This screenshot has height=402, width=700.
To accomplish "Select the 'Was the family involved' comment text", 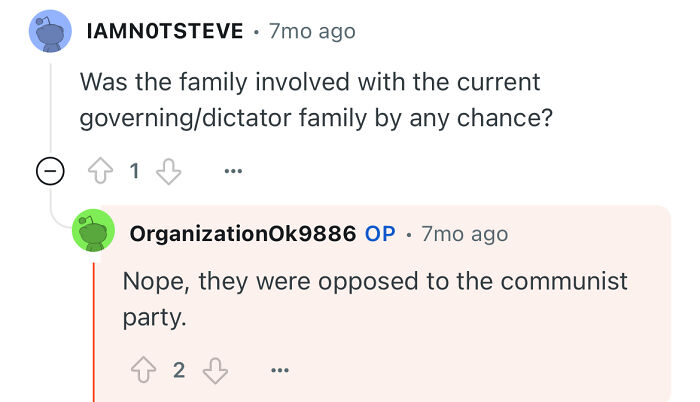I will click(316, 100).
